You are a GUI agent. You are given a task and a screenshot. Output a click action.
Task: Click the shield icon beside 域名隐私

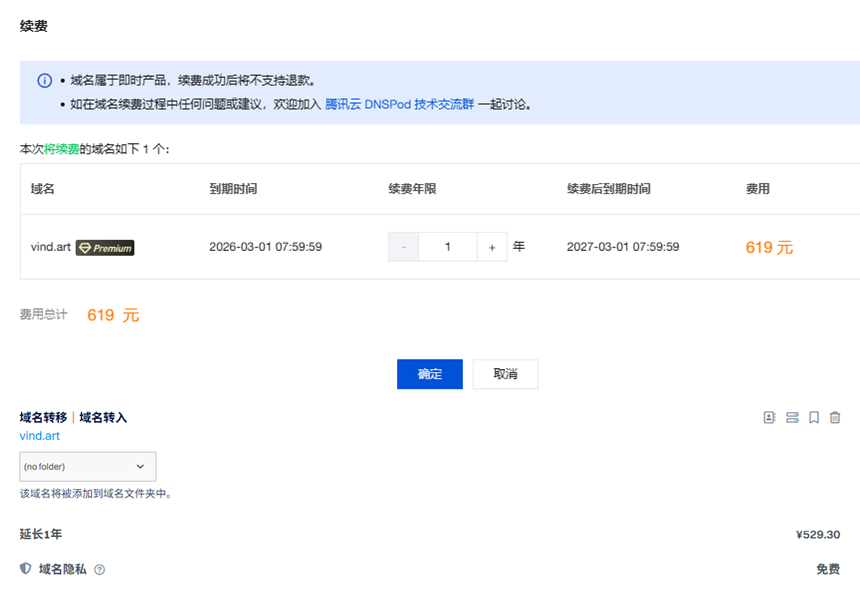pos(25,569)
